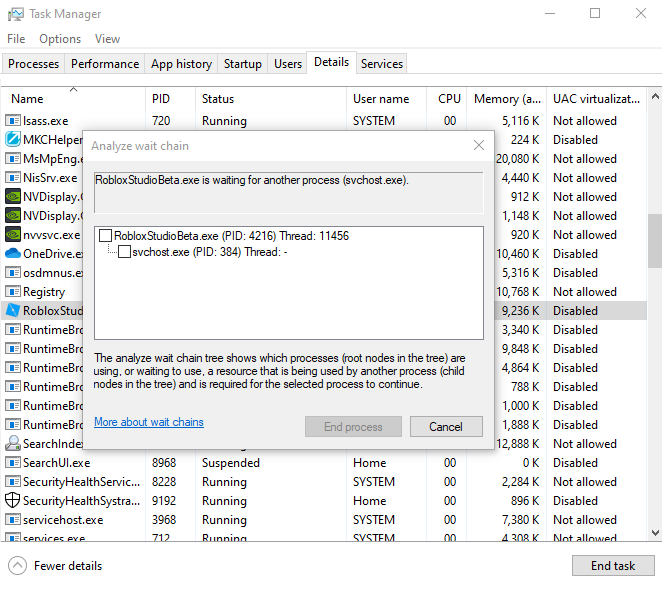Select the lsass.exe row name
The image size is (662, 589).
point(46,121)
